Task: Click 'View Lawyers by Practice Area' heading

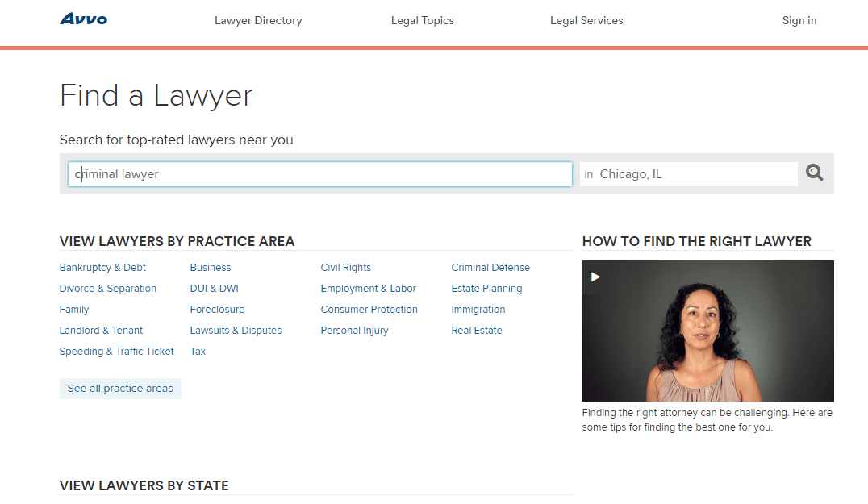Action: tap(177, 241)
